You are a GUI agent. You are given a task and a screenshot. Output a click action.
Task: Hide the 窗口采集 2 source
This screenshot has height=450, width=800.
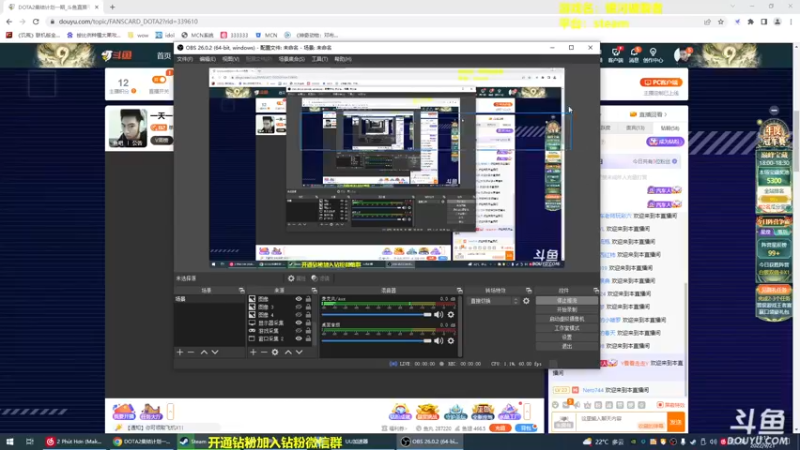(x=298, y=338)
